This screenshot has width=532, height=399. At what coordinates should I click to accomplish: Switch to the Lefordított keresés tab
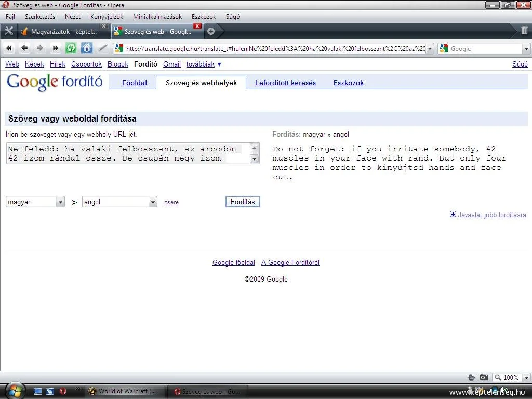[285, 83]
